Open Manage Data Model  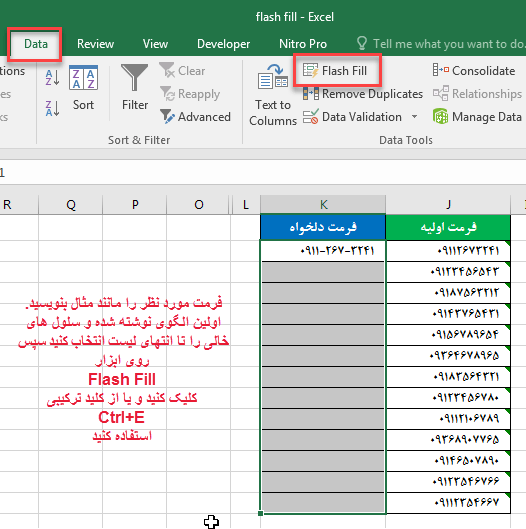pyautogui.click(x=477, y=117)
